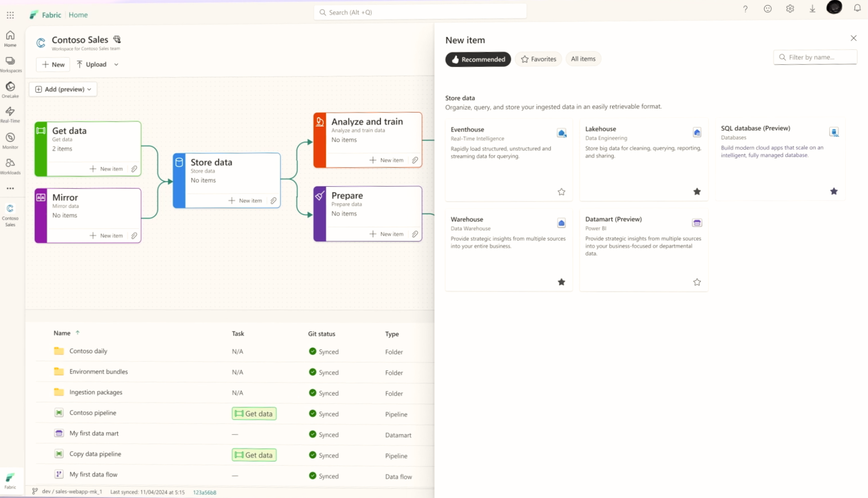Viewport: 868px width, 498px height.
Task: Click the Home breadcrumb in header
Action: point(78,15)
